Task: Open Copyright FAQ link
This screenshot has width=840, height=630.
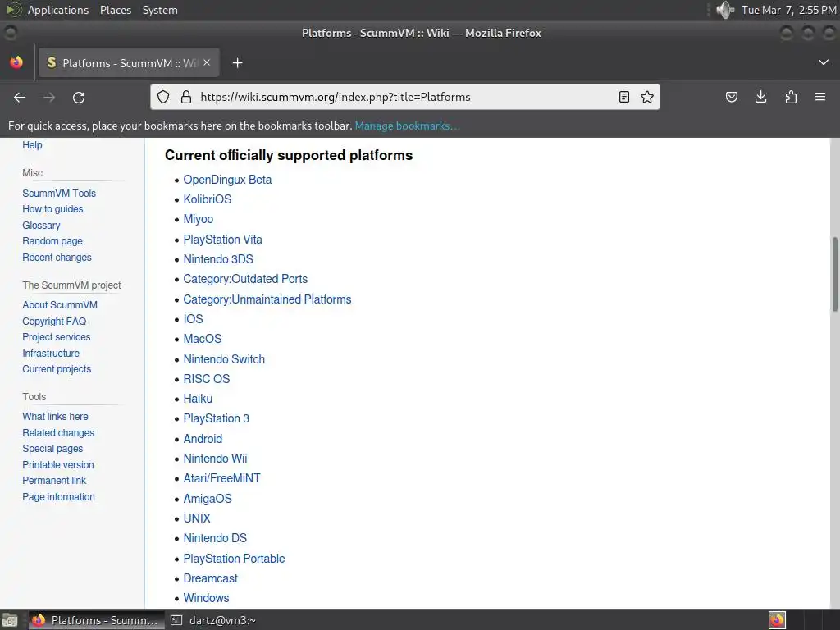Action: [54, 322]
